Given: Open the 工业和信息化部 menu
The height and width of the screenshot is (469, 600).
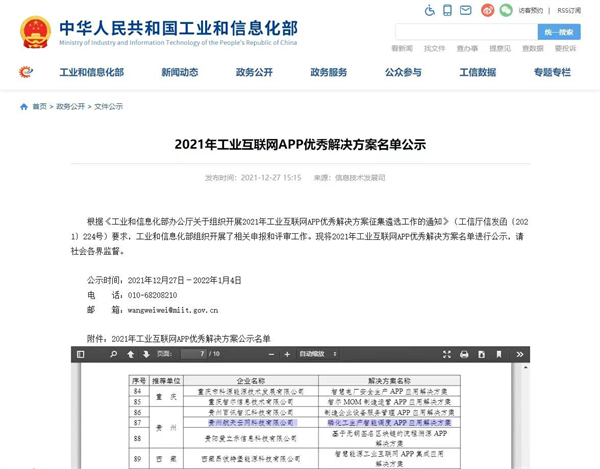Looking at the screenshot, I should pyautogui.click(x=92, y=72).
